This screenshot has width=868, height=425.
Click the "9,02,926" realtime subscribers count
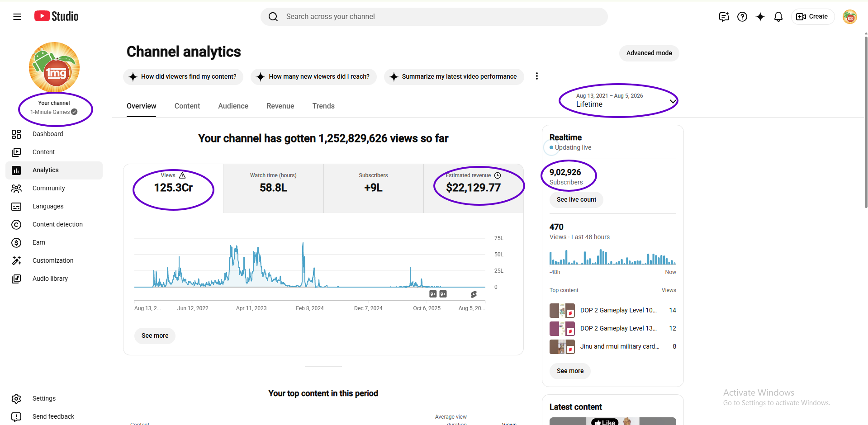(x=565, y=172)
